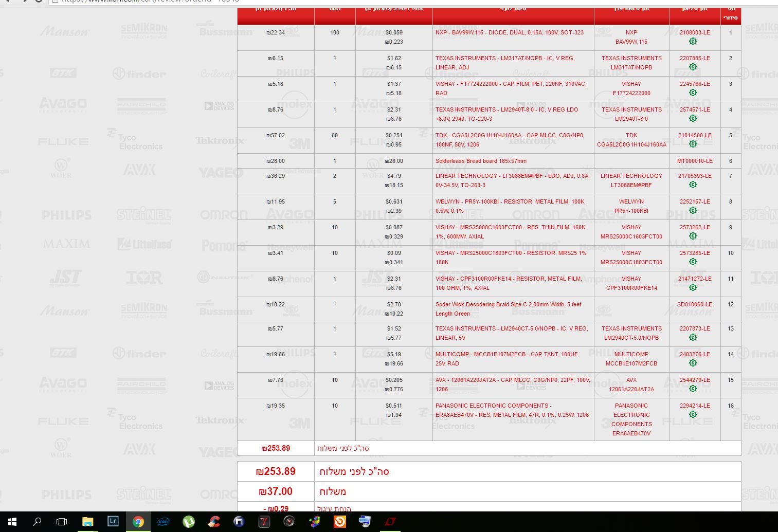The height and width of the screenshot is (532, 778).
Task: Click the ₪57.02 total in row 5
Action: point(276,135)
